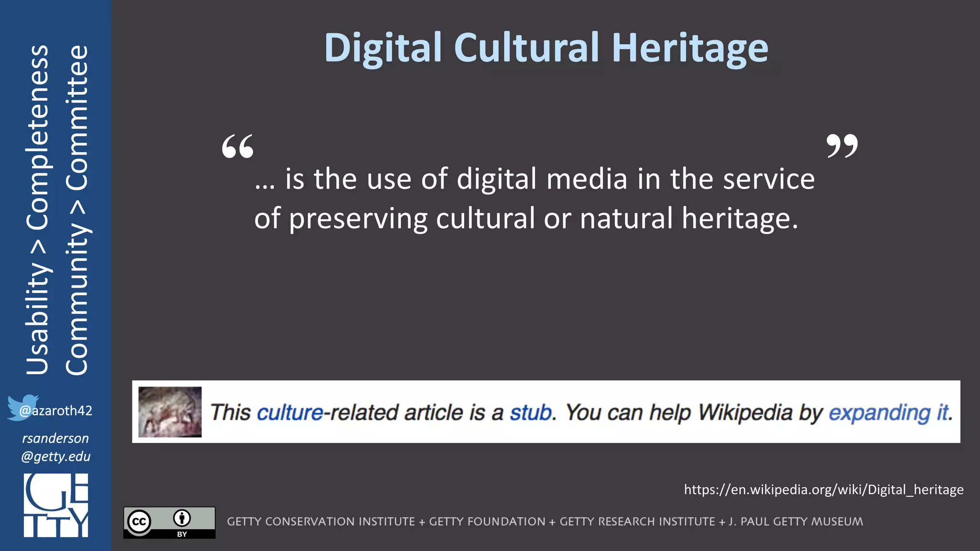The image size is (980, 551).
Task: Click the opening quotation mark
Action: pos(238,146)
